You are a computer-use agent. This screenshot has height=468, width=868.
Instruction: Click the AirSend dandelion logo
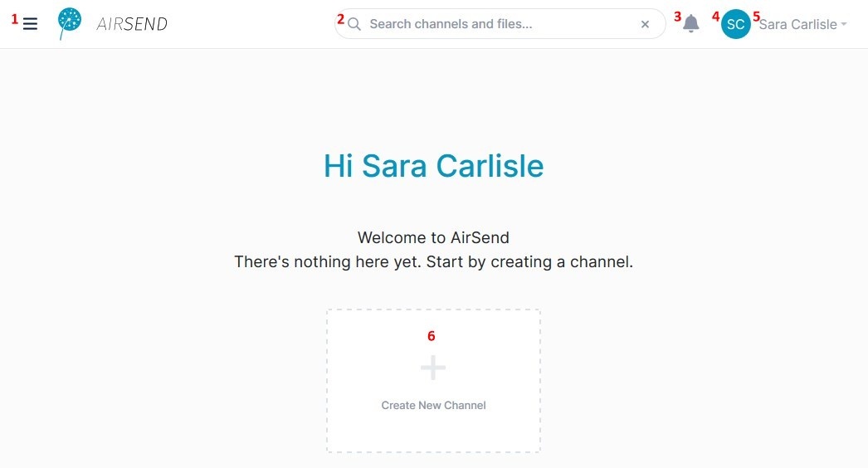pyautogui.click(x=70, y=23)
